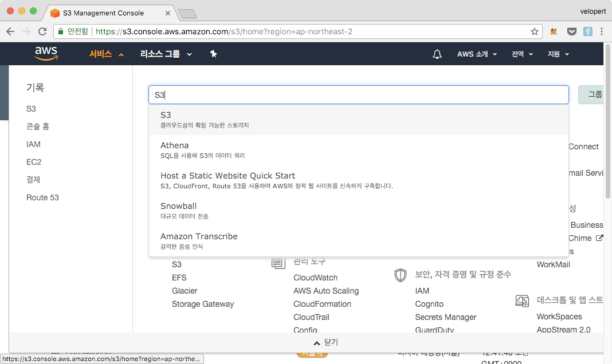Screen dimensions: 612x364
Task: Open Route 53 from history
Action: click(x=42, y=197)
